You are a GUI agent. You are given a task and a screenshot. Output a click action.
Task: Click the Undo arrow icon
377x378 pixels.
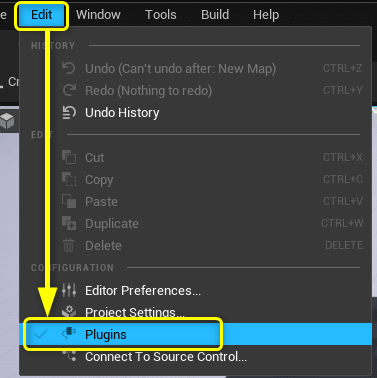(69, 68)
